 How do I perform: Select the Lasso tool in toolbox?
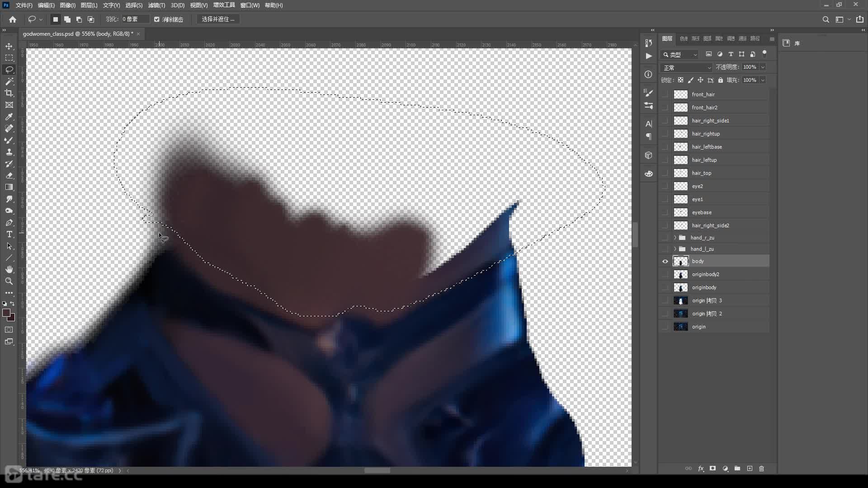pos(9,70)
